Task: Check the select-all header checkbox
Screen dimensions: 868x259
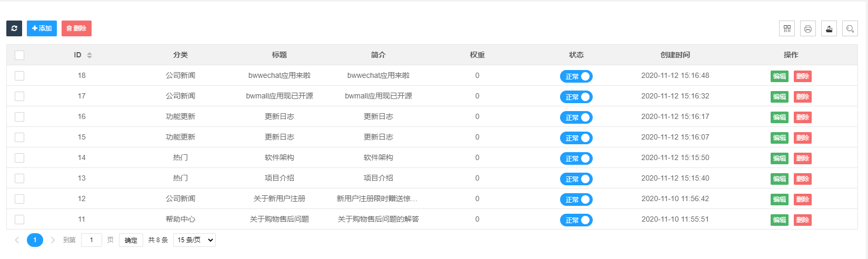Action: click(x=19, y=55)
